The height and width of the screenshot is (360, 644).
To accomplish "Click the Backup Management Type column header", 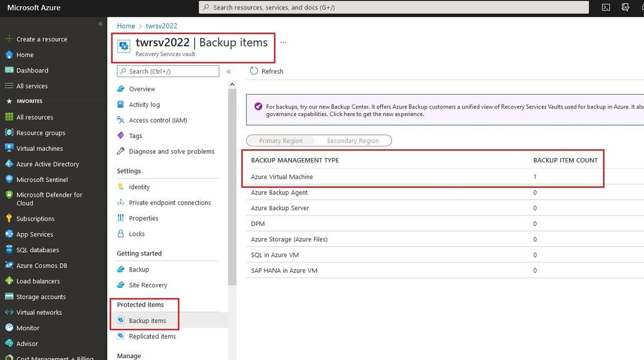I will 295,160.
